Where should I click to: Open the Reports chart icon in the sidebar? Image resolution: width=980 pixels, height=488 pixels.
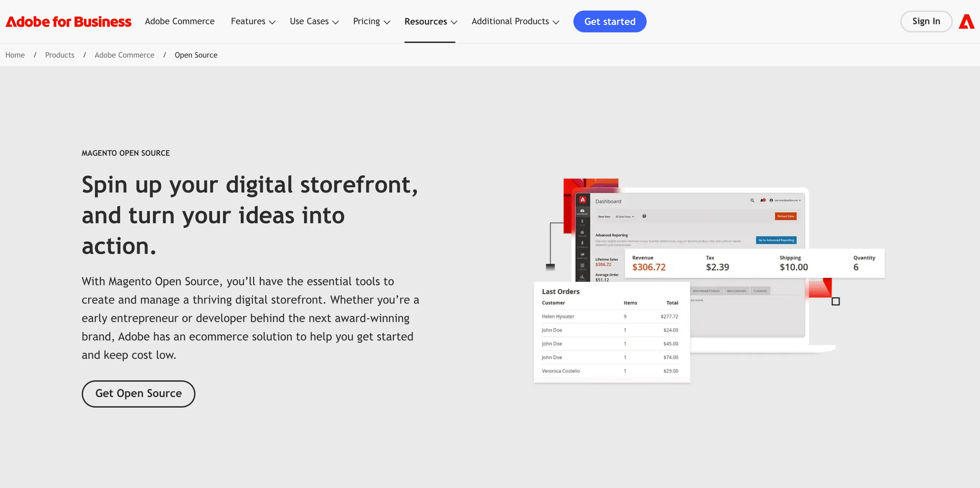coord(582,276)
